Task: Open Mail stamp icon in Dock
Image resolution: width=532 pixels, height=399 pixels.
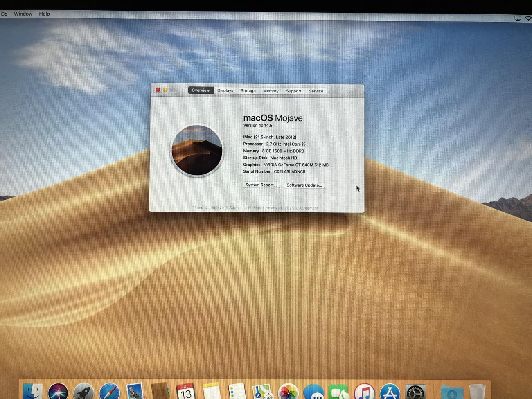Action: (135, 392)
